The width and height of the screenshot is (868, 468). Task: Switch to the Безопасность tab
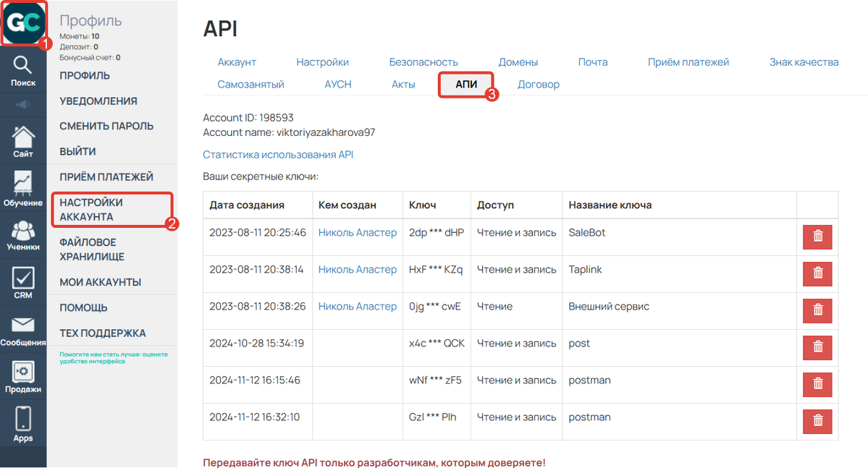point(424,62)
